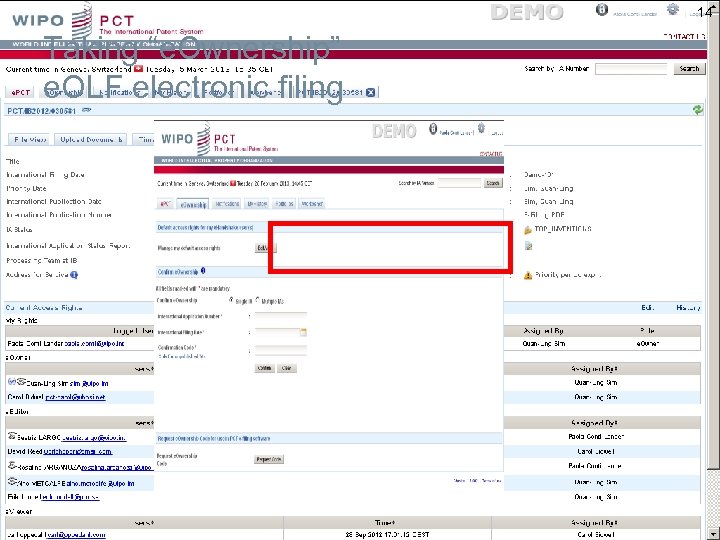Open the ePCT tab in the popup

(x=165, y=204)
